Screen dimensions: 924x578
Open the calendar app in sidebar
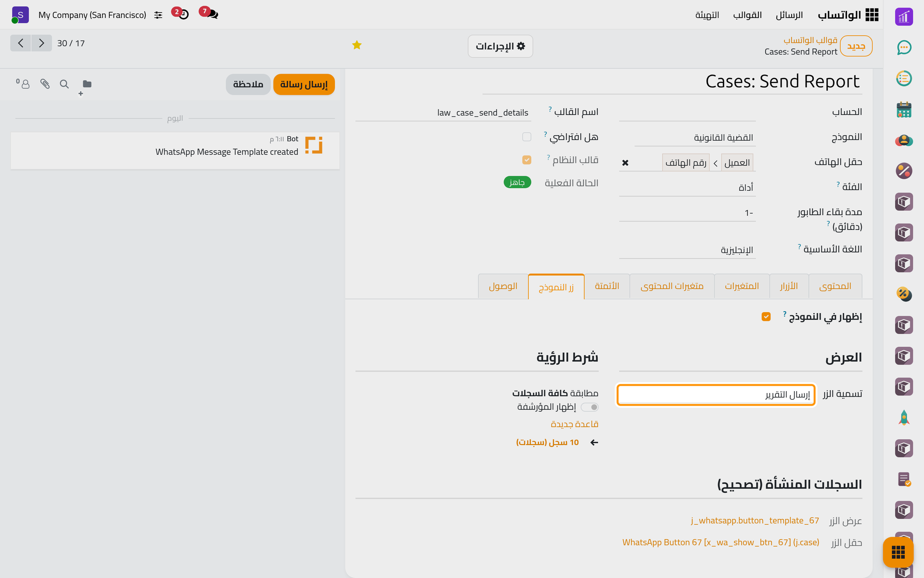tap(904, 109)
